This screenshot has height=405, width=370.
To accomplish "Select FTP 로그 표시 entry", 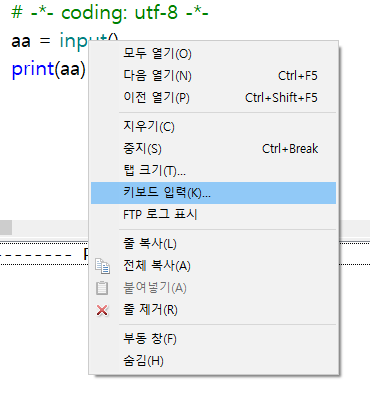I will 213,214.
